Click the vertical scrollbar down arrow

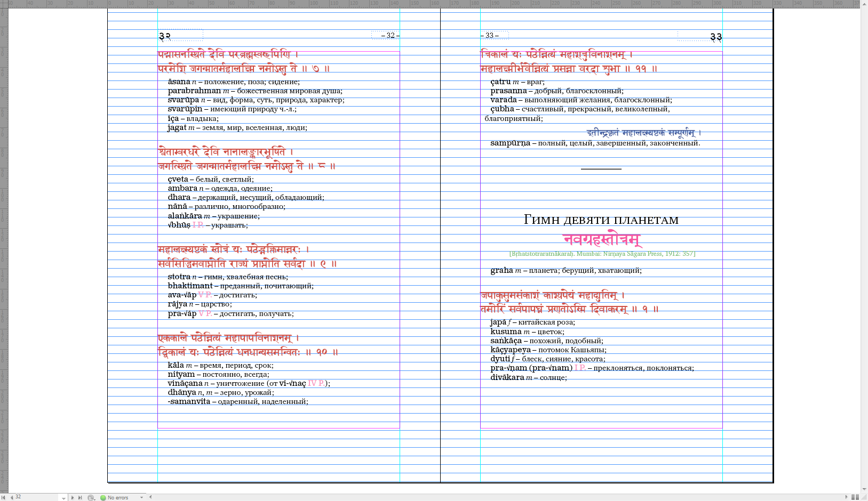pos(864,489)
